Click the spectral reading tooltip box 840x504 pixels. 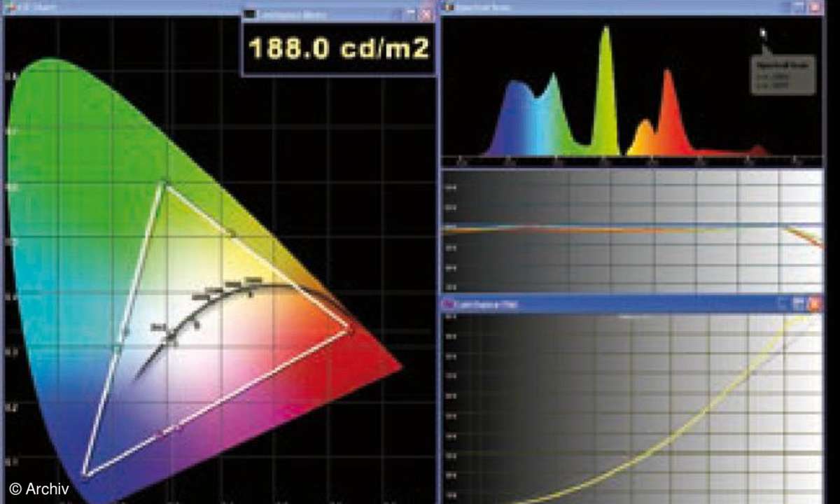[784, 73]
